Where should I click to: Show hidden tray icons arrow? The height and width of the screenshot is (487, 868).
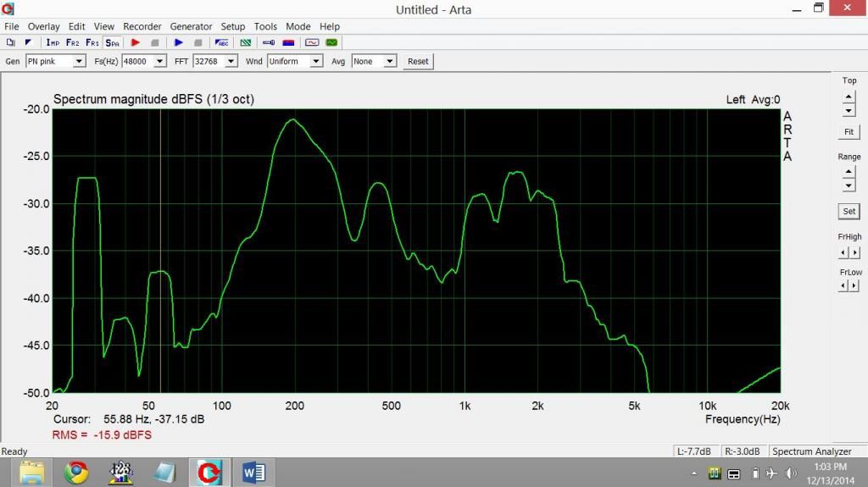[x=694, y=473]
